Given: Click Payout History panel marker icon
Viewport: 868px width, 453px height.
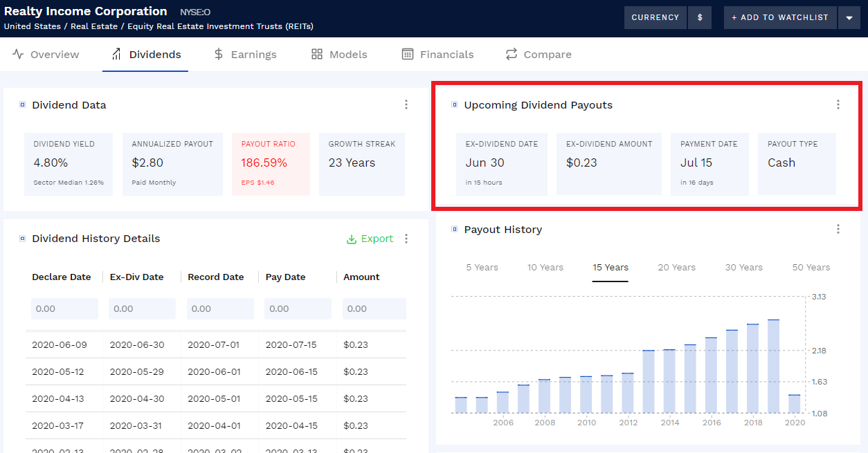Looking at the screenshot, I should click(x=455, y=229).
